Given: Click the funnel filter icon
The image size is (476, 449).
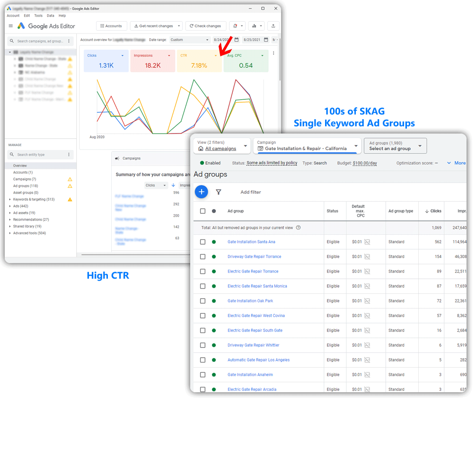Looking at the screenshot, I should [x=219, y=192].
